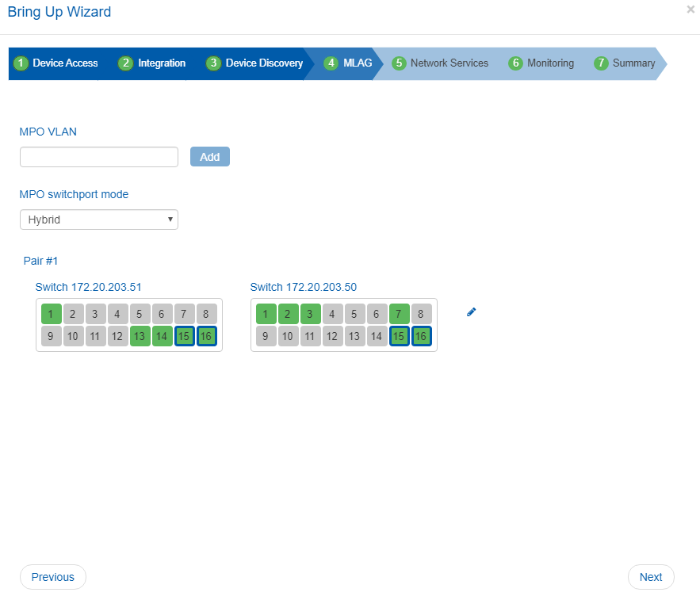Open the Monitoring wizard step
The image size is (700, 596).
click(541, 63)
